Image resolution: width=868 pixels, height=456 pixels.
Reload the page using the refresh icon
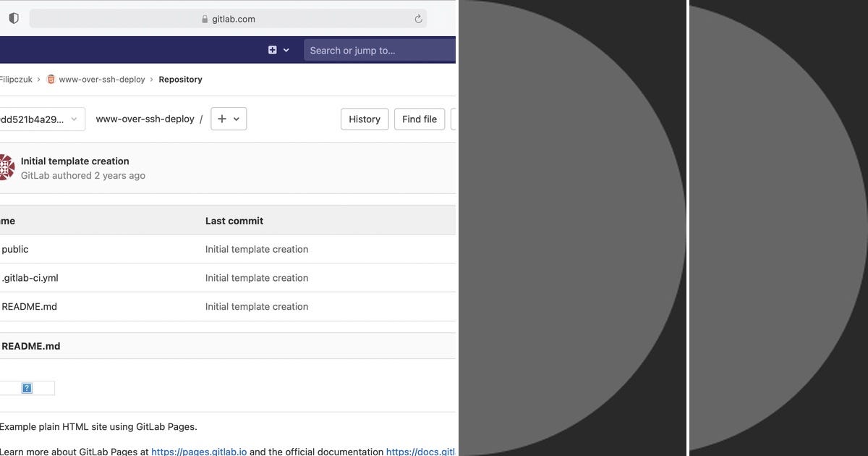point(418,19)
